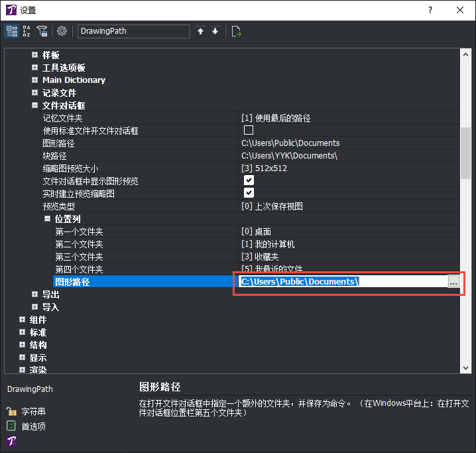Click the export settings icon
Image resolution: width=476 pixels, height=453 pixels.
[236, 31]
